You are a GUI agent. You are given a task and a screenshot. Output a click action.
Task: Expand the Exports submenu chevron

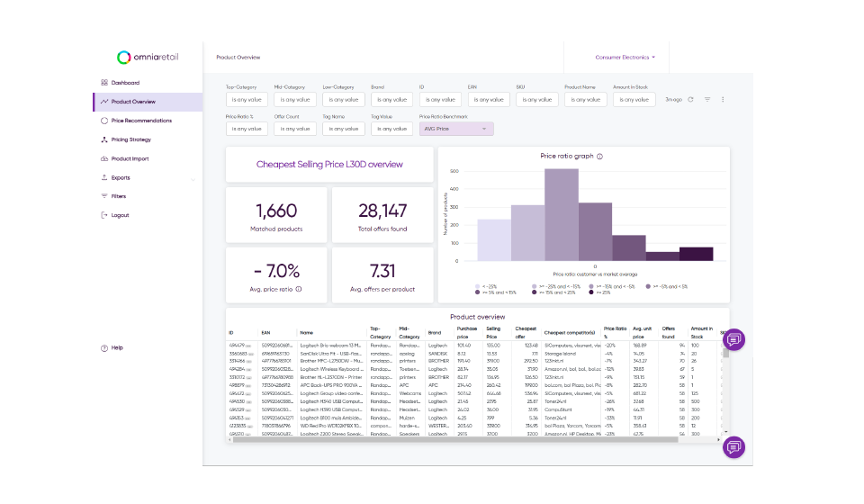tap(193, 179)
